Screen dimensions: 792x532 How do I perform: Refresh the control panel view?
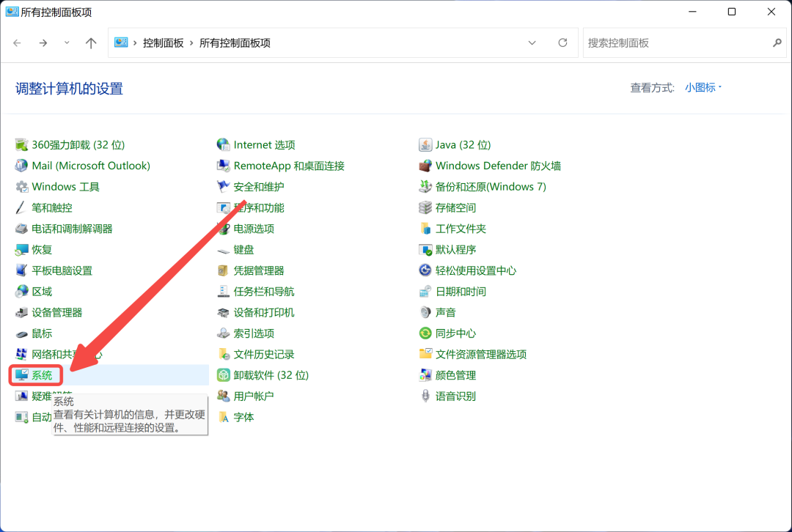(562, 43)
